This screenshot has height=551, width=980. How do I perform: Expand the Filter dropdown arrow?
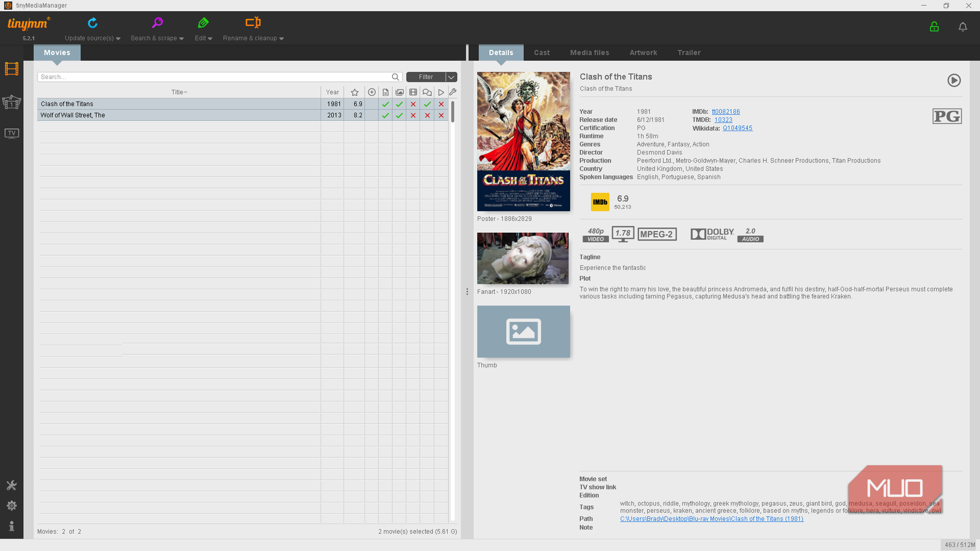coord(451,77)
